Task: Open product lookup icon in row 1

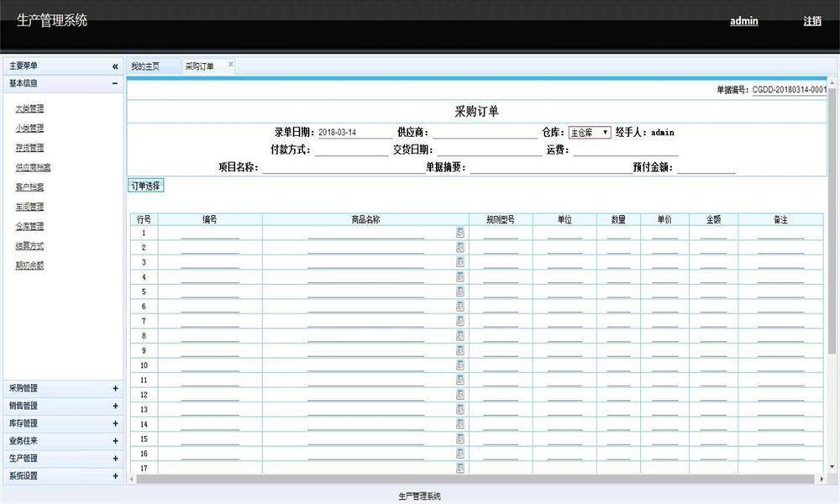Action: click(x=459, y=233)
